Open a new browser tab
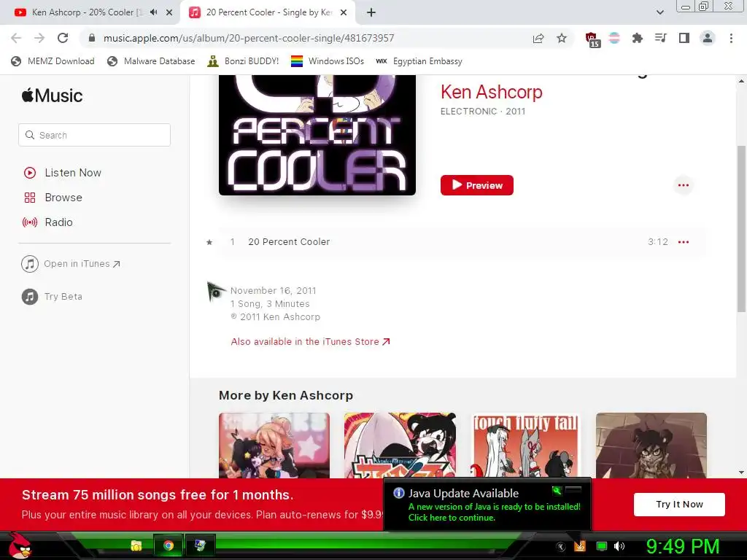 point(371,12)
